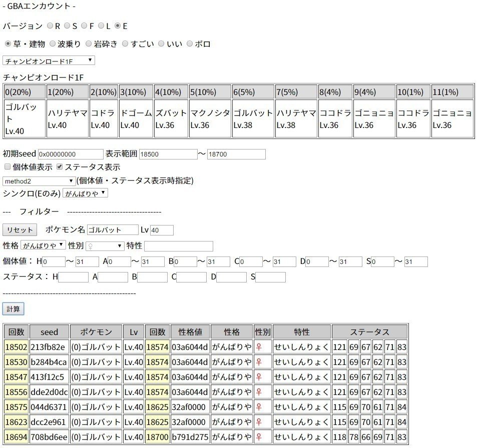Click the ステータス H input field

(73, 277)
